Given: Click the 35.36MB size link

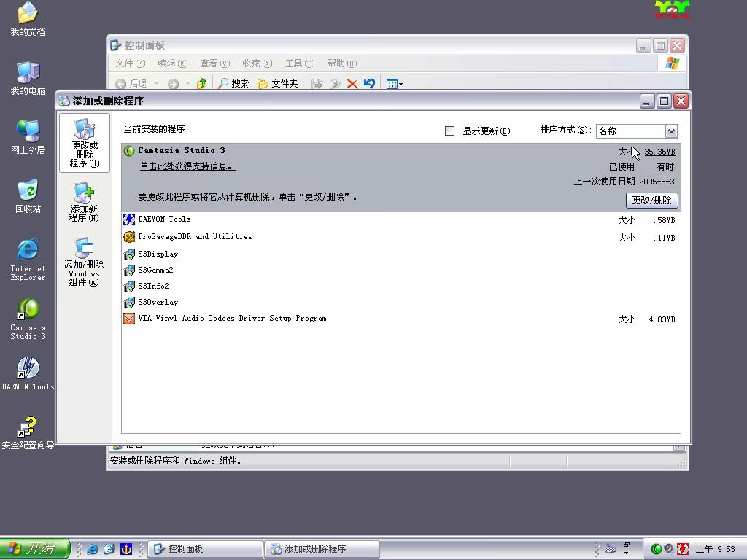Looking at the screenshot, I should coord(659,152).
